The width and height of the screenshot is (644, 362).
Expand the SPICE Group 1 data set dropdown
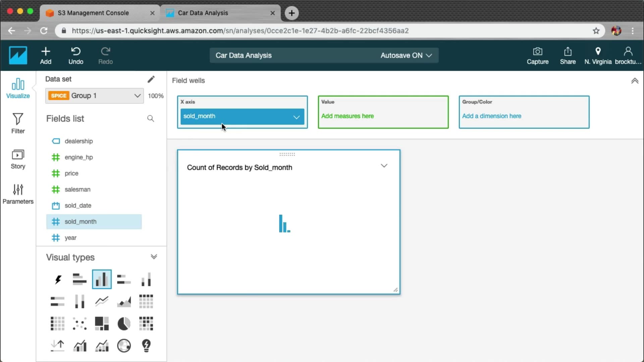[137, 96]
